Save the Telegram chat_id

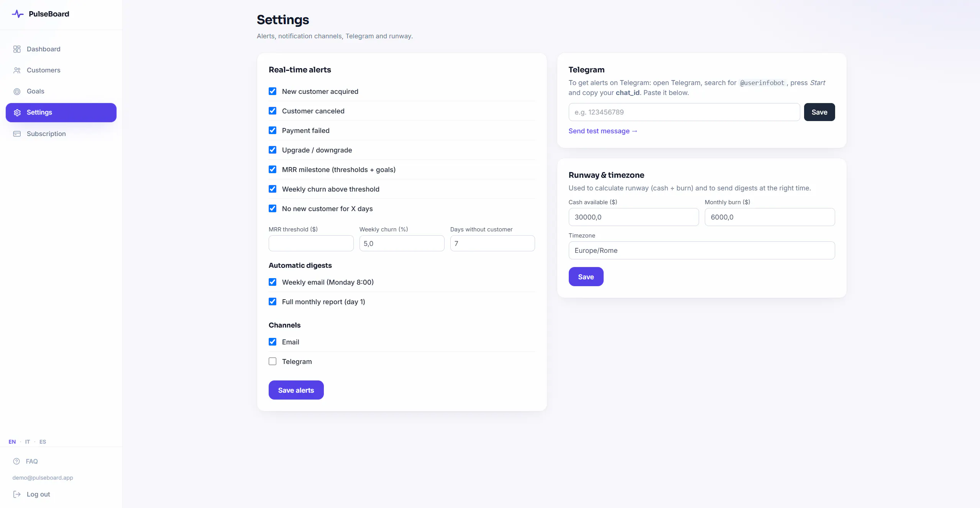coord(819,112)
